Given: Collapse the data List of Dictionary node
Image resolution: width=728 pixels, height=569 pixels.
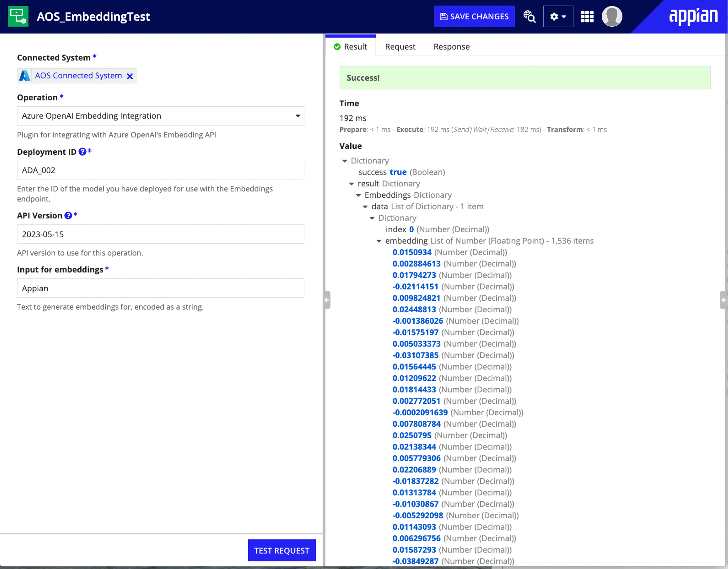Looking at the screenshot, I should (365, 207).
